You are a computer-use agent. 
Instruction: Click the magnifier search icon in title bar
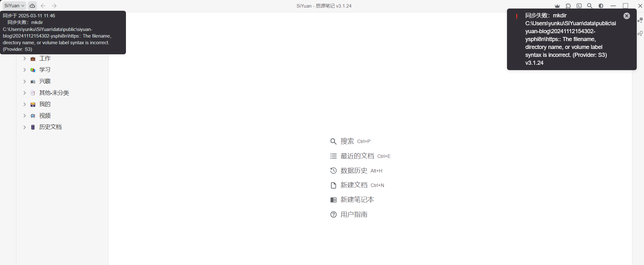tap(590, 6)
